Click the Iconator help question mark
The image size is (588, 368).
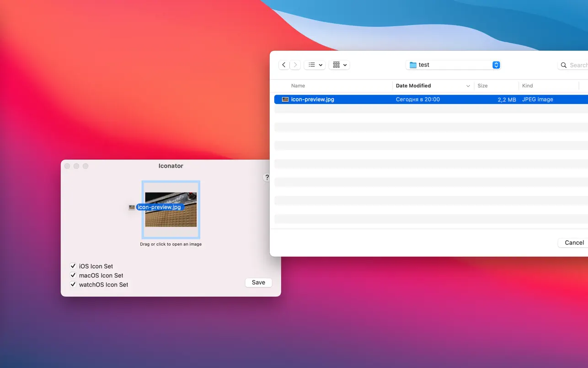(267, 178)
